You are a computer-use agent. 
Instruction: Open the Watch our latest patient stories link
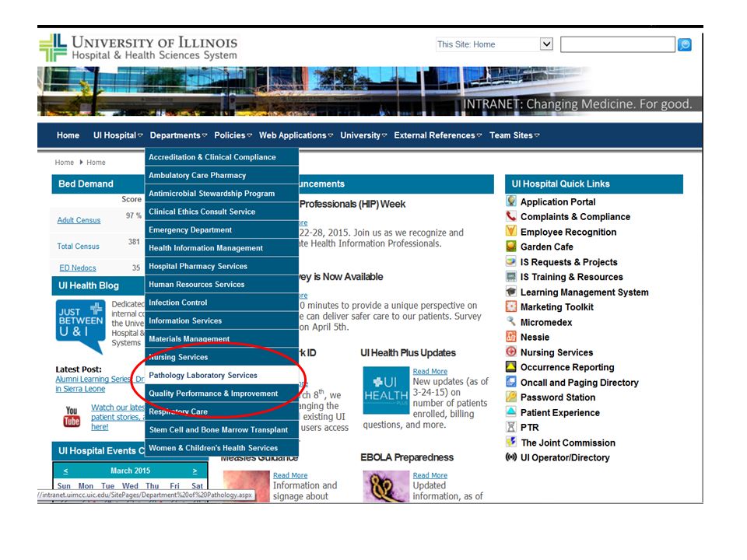pyautogui.click(x=117, y=417)
